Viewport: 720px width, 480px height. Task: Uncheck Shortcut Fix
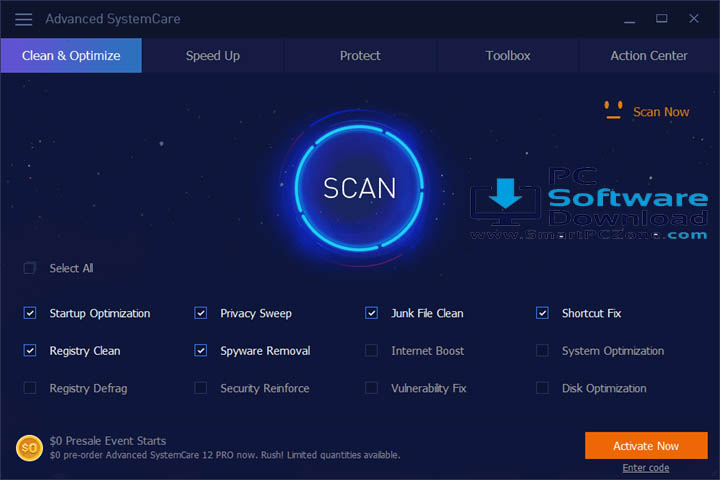(542, 313)
